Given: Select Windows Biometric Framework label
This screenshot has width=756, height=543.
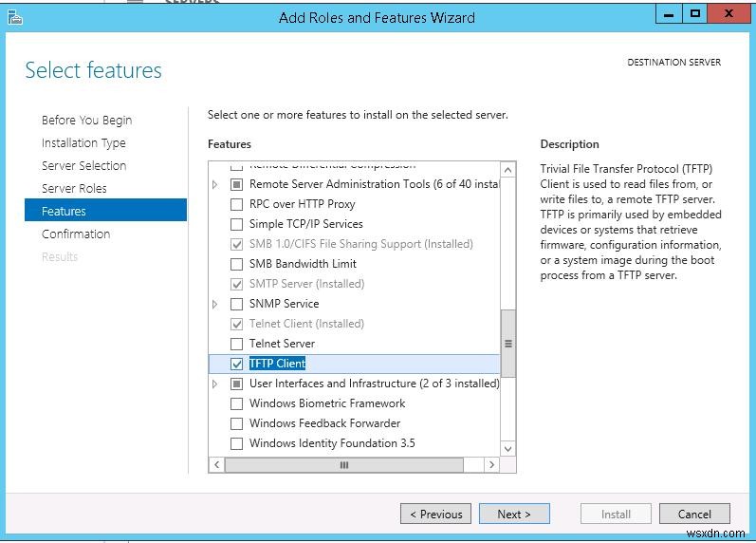Looking at the screenshot, I should click(x=327, y=403).
